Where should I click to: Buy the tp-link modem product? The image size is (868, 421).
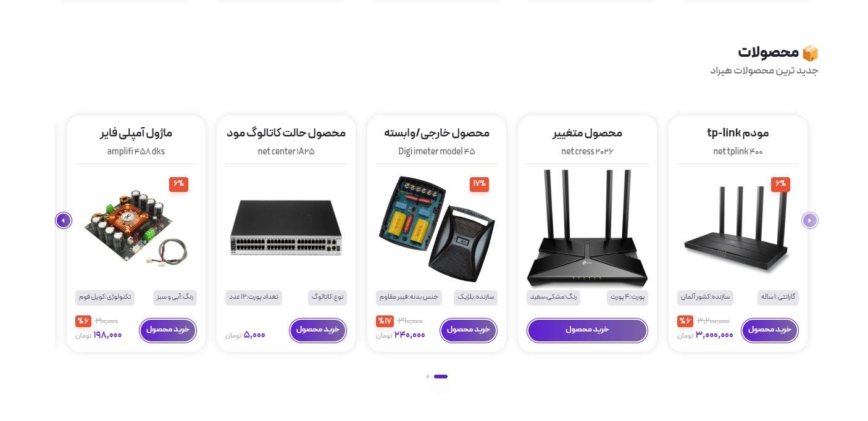tap(770, 330)
